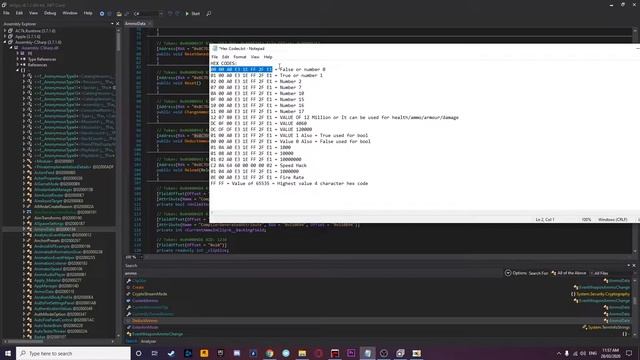Close the Search panel with its X
This screenshot has height=360, width=640.
634,266
